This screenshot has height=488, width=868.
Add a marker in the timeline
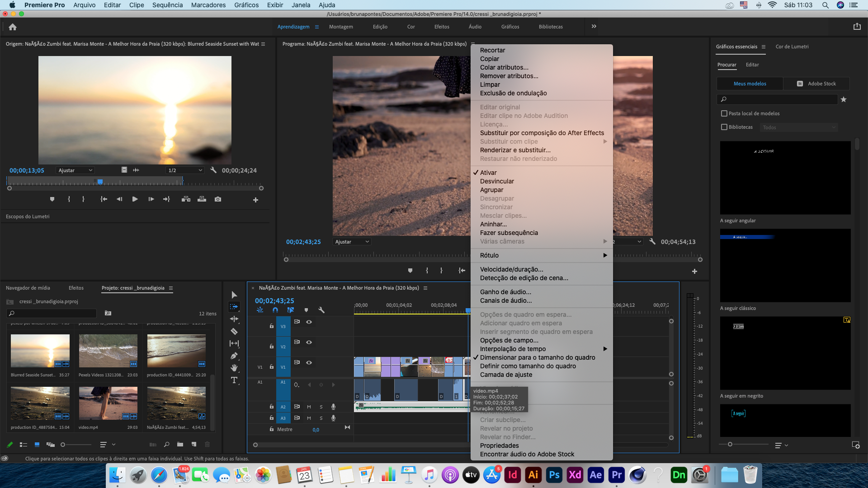coord(307,310)
